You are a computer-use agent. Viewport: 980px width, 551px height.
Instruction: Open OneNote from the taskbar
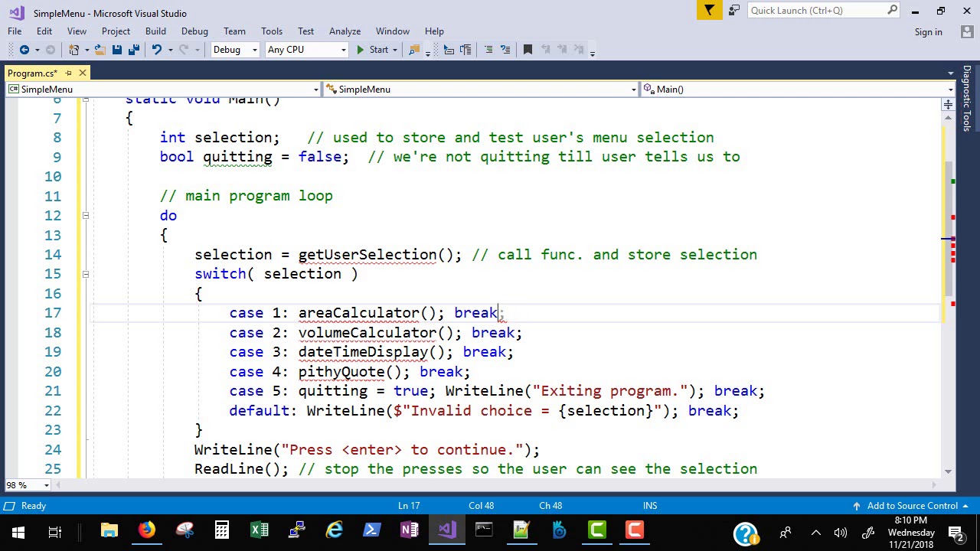coord(410,531)
